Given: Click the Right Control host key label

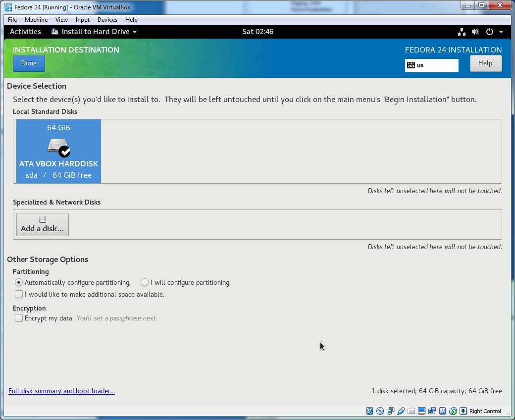Looking at the screenshot, I should (485, 411).
